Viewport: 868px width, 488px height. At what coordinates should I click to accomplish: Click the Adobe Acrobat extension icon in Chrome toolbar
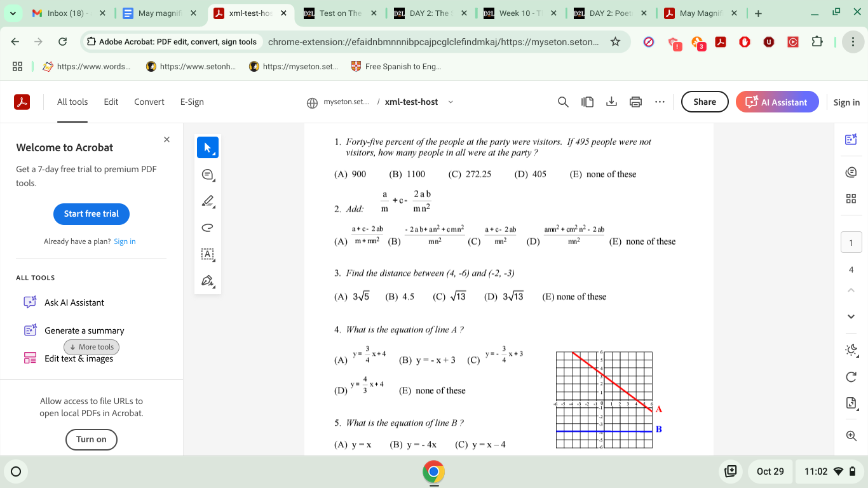721,42
